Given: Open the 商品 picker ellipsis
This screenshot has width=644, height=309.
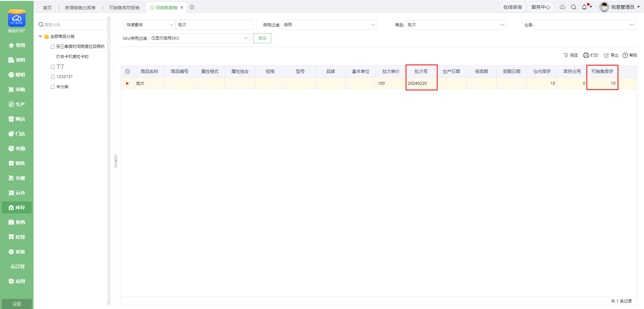Looking at the screenshot, I should pos(502,25).
